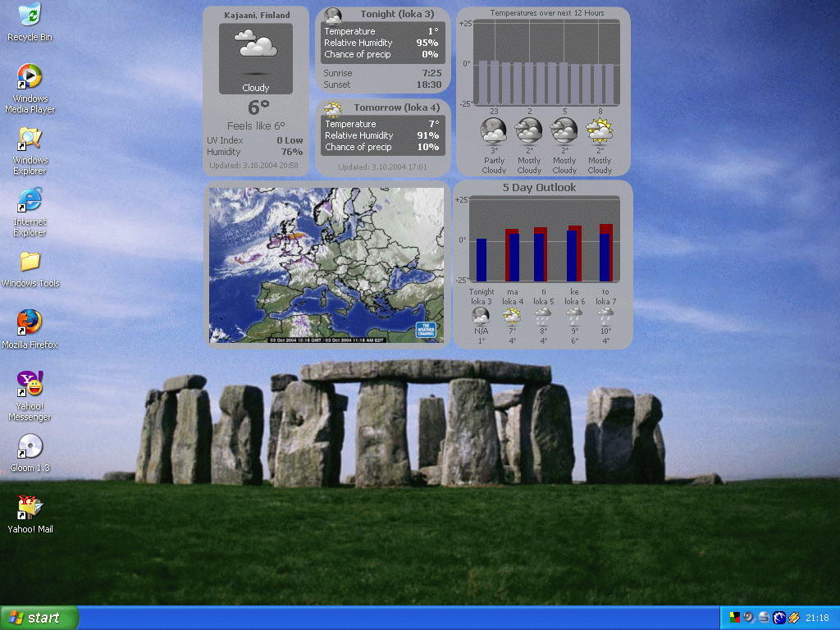Launch Internet Explorer from the desktop
Viewport: 840px width, 630px height.
point(30,200)
